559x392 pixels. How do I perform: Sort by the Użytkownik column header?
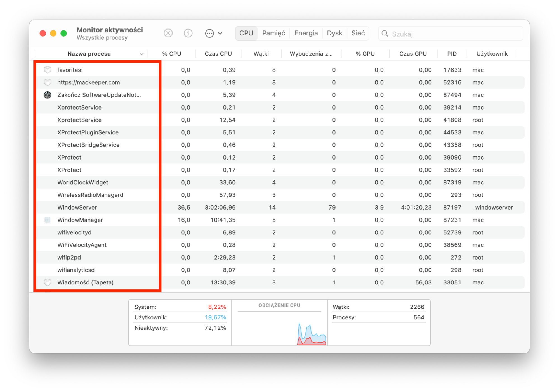click(x=492, y=54)
